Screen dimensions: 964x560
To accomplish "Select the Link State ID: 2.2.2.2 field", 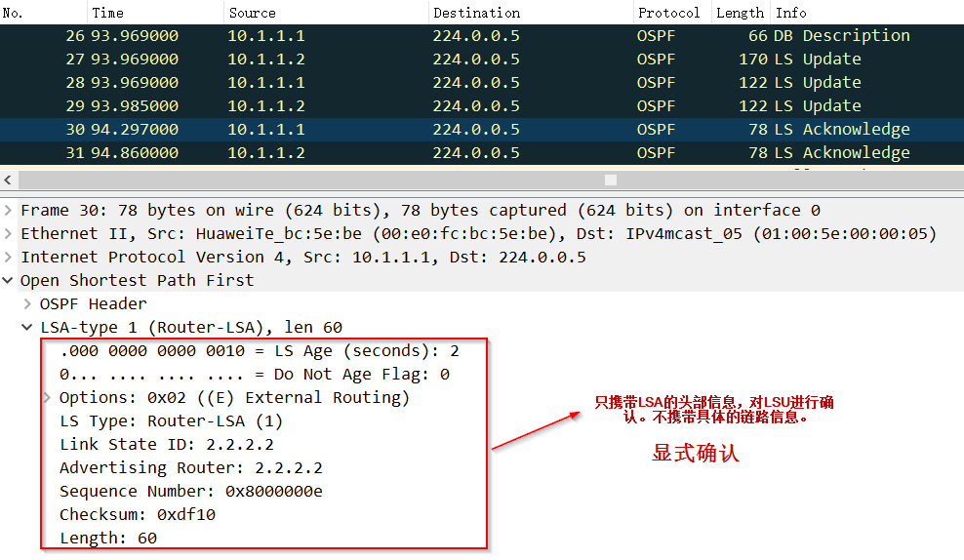I will (167, 445).
